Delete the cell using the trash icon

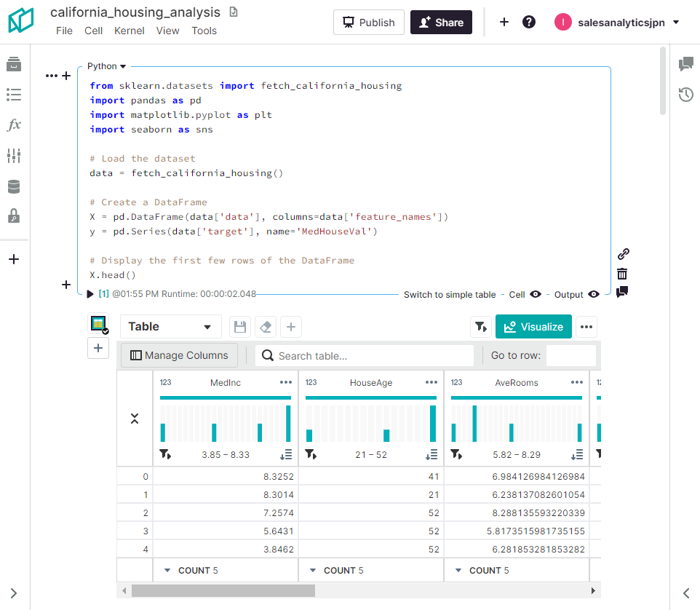[622, 274]
